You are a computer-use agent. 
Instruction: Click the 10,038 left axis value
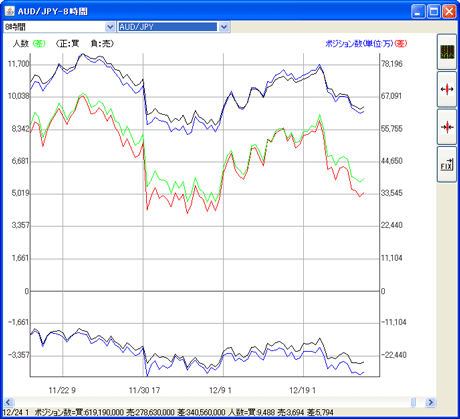[x=19, y=96]
